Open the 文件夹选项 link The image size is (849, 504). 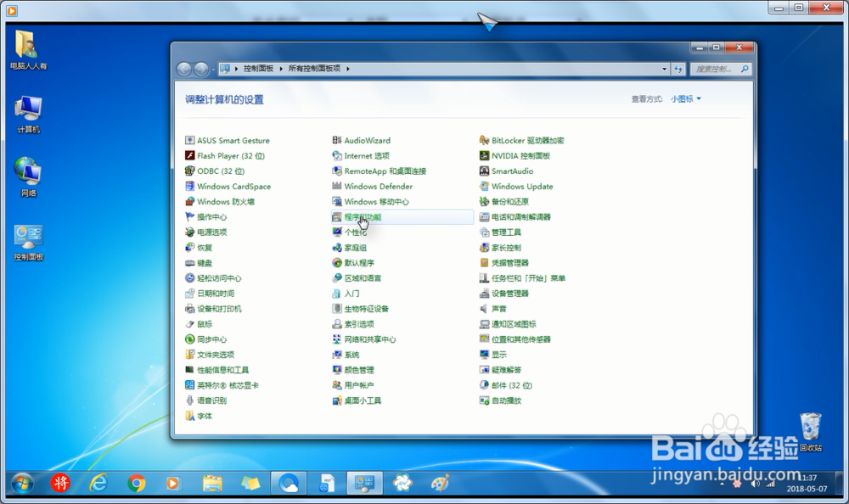216,355
